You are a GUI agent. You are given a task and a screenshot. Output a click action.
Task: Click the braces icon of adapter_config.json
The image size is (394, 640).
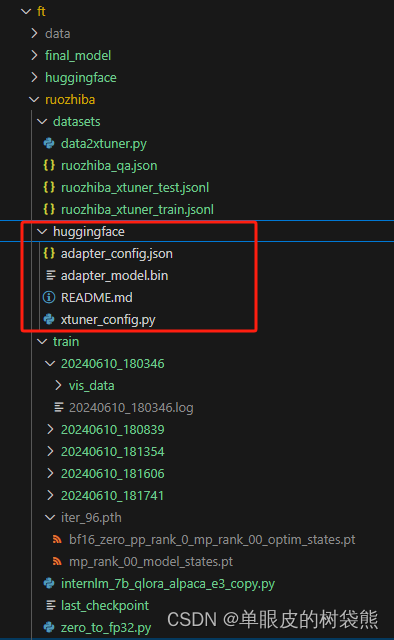pos(49,253)
